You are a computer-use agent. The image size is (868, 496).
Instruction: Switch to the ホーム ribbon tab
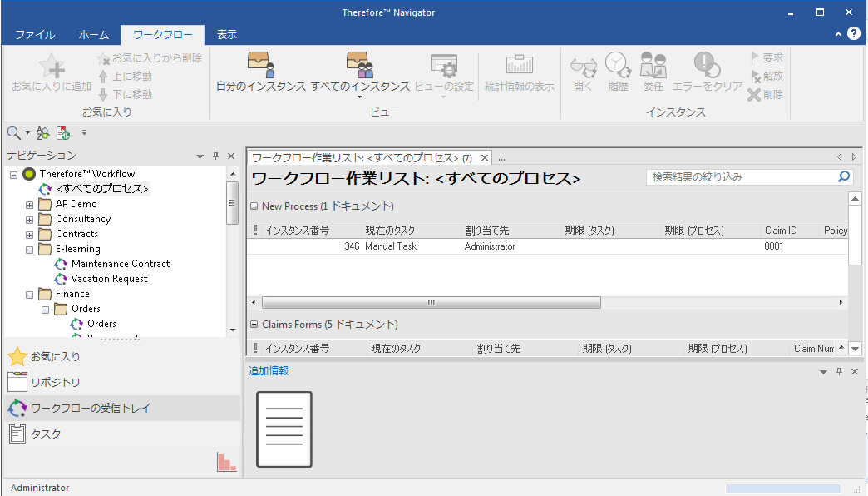(x=94, y=34)
